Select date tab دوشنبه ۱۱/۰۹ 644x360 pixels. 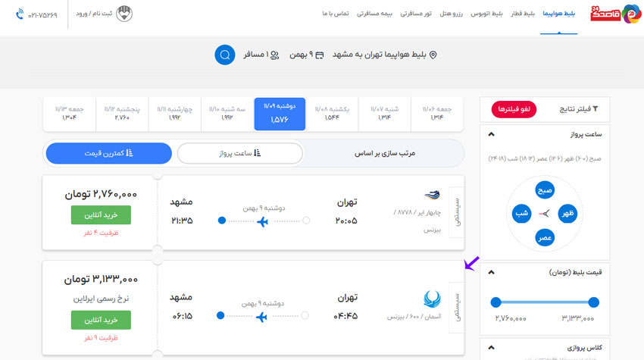[x=280, y=114]
